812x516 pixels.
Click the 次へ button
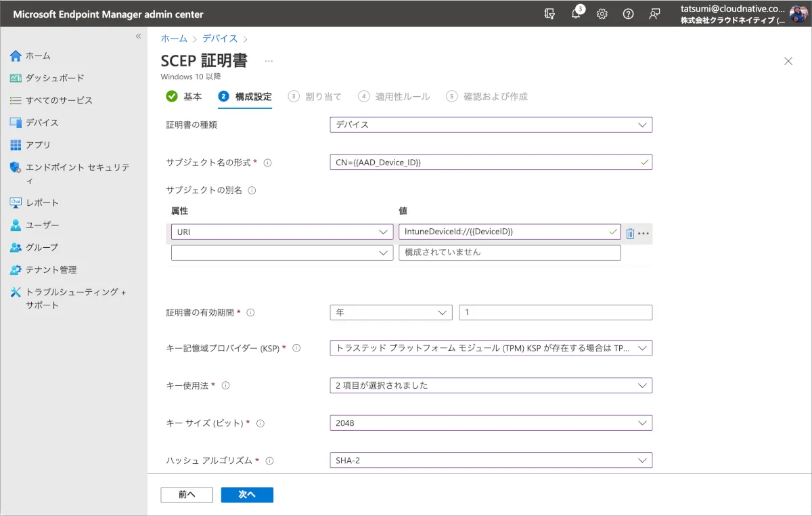(247, 495)
